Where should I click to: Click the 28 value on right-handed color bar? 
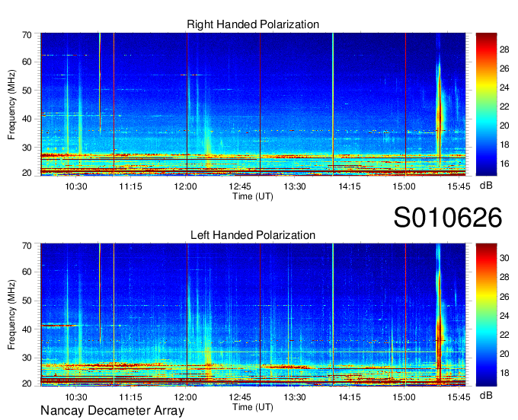coord(504,49)
